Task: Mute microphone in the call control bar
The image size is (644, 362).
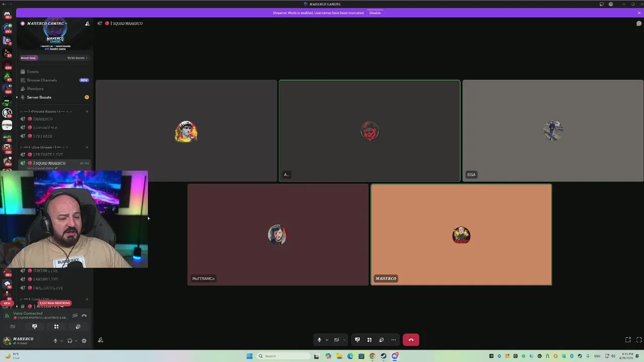Action: click(319, 340)
